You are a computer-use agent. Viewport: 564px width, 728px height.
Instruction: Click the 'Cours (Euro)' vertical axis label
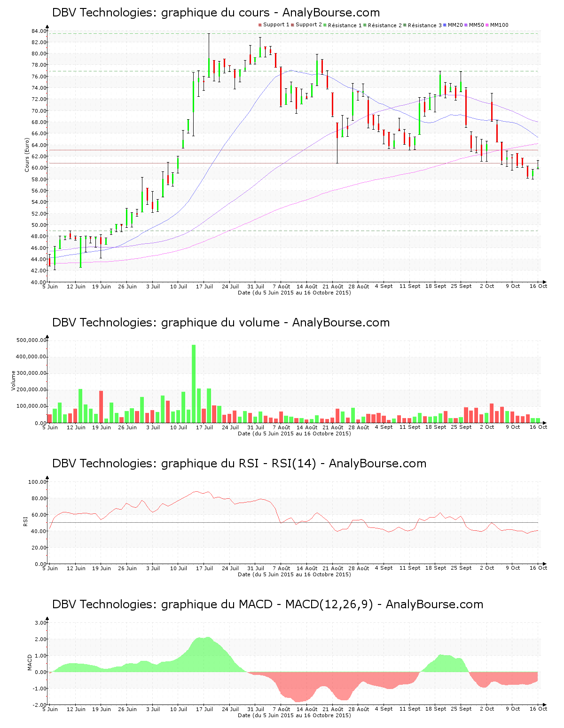(27, 155)
